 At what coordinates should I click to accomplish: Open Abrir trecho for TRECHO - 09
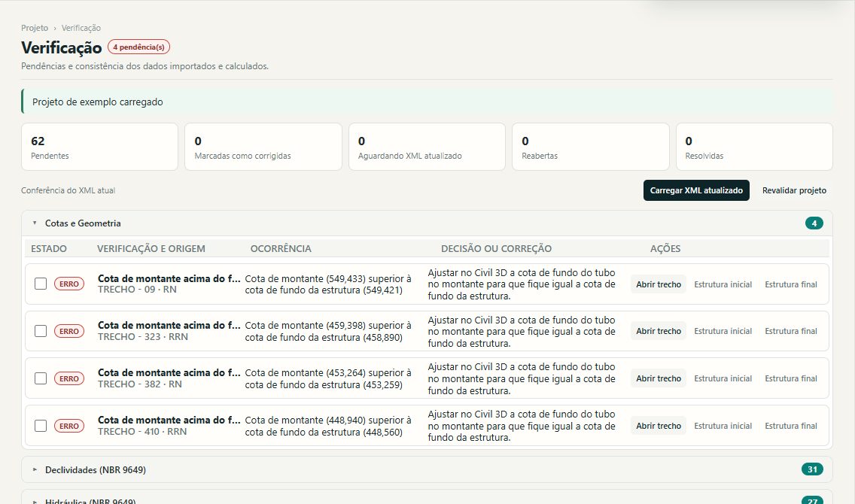(x=658, y=284)
